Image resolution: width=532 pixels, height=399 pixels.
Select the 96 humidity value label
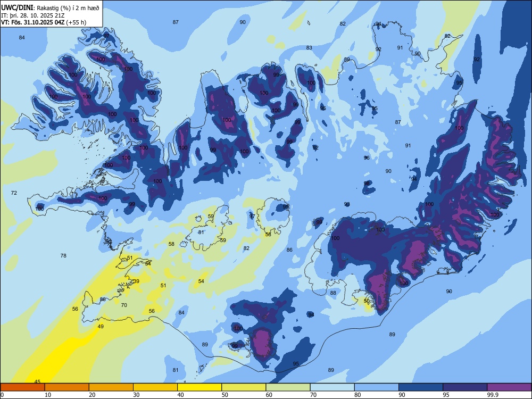pos(367,158)
